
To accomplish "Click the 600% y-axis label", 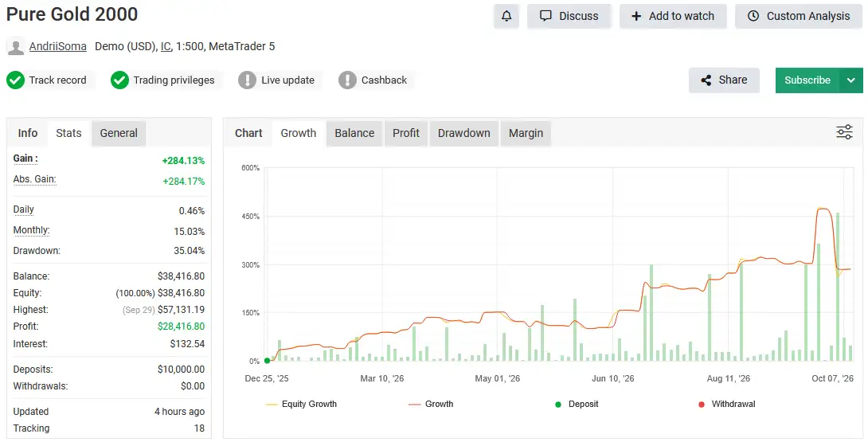I will (250, 168).
